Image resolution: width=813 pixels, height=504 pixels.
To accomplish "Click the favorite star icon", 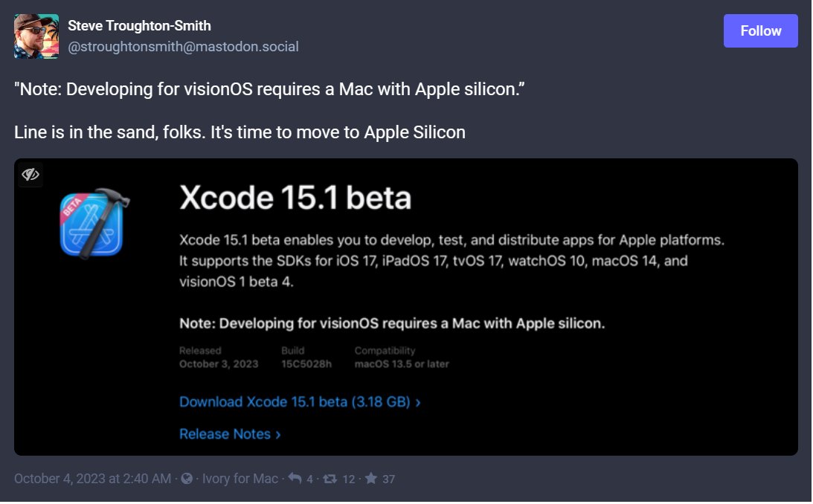I will [x=370, y=479].
